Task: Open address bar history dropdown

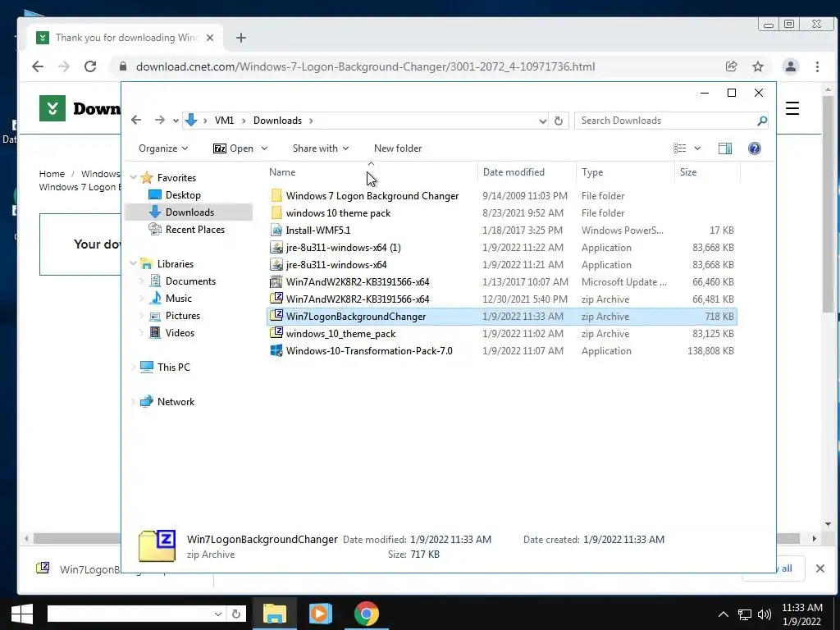Action: point(542,121)
